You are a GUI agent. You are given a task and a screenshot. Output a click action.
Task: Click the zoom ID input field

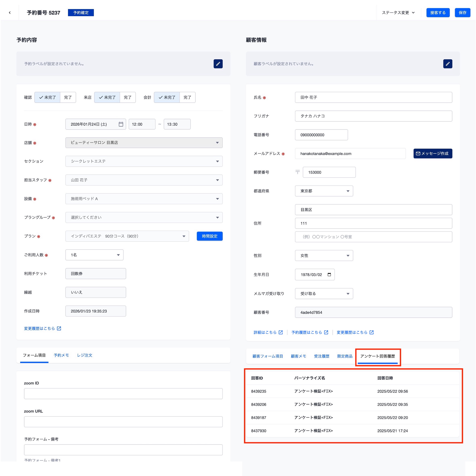pyautogui.click(x=123, y=394)
